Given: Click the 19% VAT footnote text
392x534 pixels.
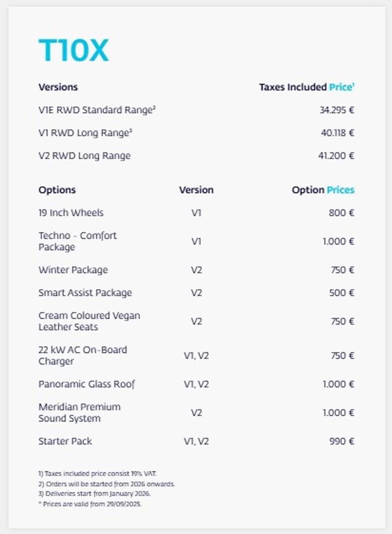Looking at the screenshot, I should click(98, 474).
